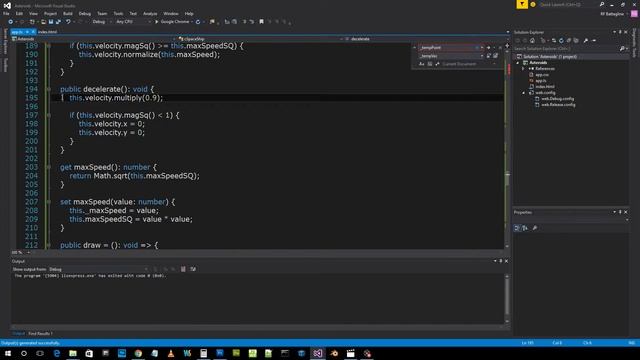Collapse the decelerate method at line 194
The height and width of the screenshot is (360, 640).
point(49,89)
